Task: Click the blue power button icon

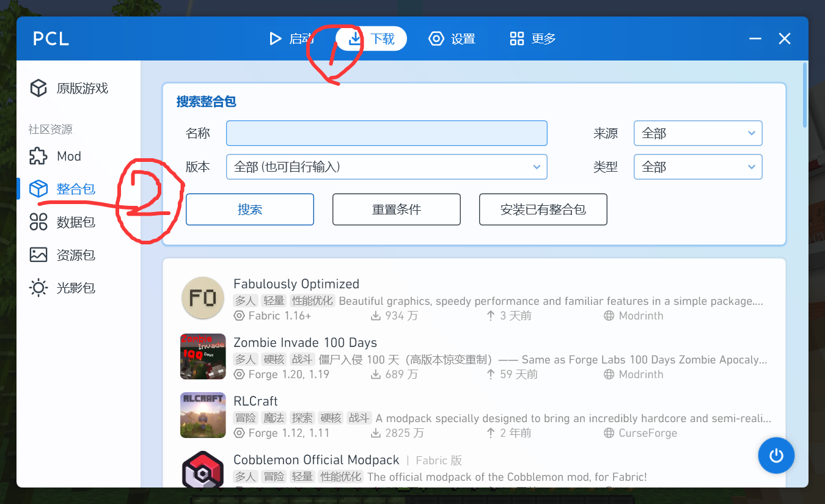Action: pos(776,456)
